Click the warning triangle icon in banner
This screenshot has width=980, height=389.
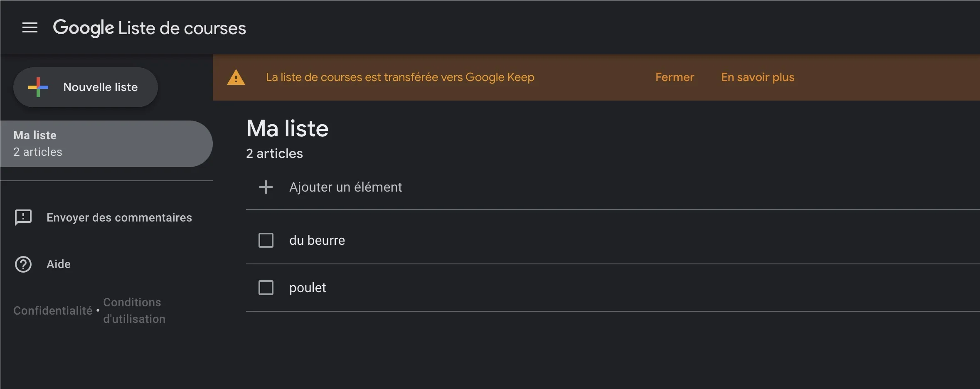pos(236,78)
